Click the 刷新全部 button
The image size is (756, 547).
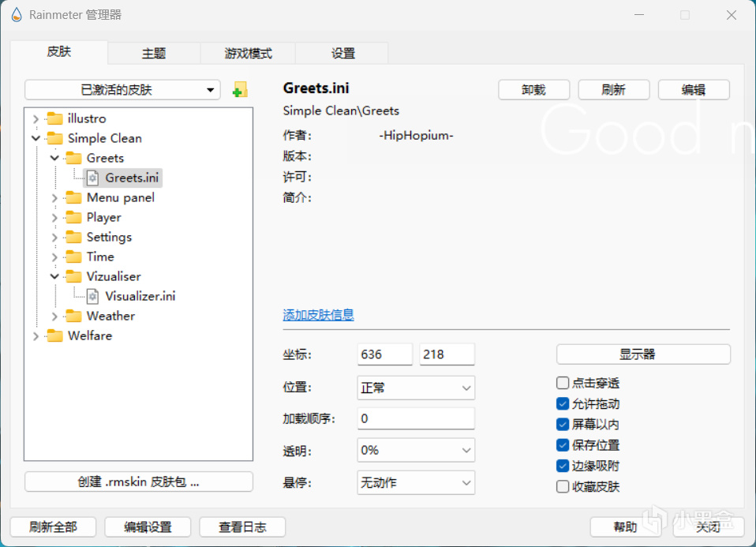coord(53,526)
